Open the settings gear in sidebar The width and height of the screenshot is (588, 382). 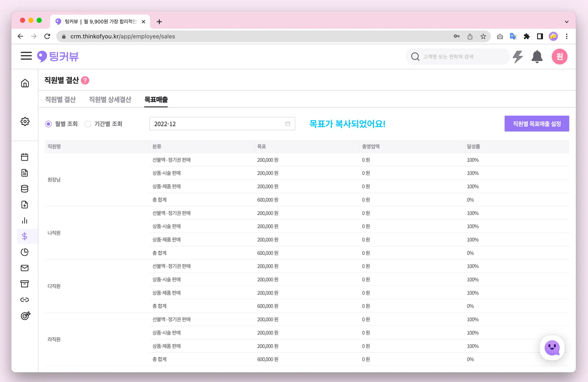click(x=25, y=122)
